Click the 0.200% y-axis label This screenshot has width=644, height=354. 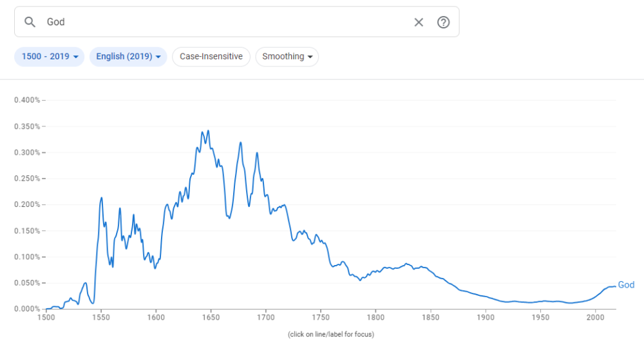[x=27, y=204]
